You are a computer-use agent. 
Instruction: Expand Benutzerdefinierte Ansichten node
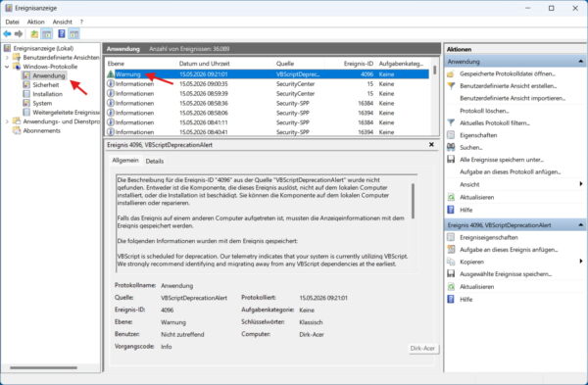(x=7, y=58)
